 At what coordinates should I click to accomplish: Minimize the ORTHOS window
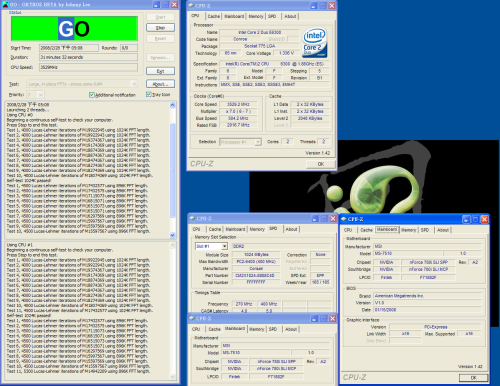click(x=156, y=5)
